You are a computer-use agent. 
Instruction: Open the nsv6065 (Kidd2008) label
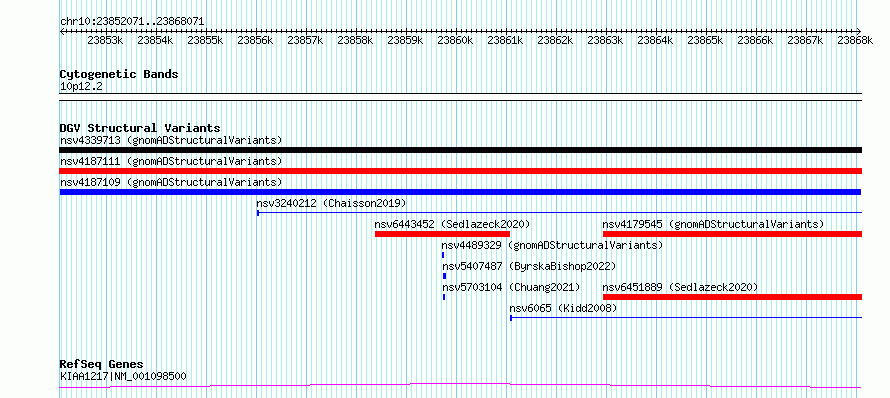(563, 308)
